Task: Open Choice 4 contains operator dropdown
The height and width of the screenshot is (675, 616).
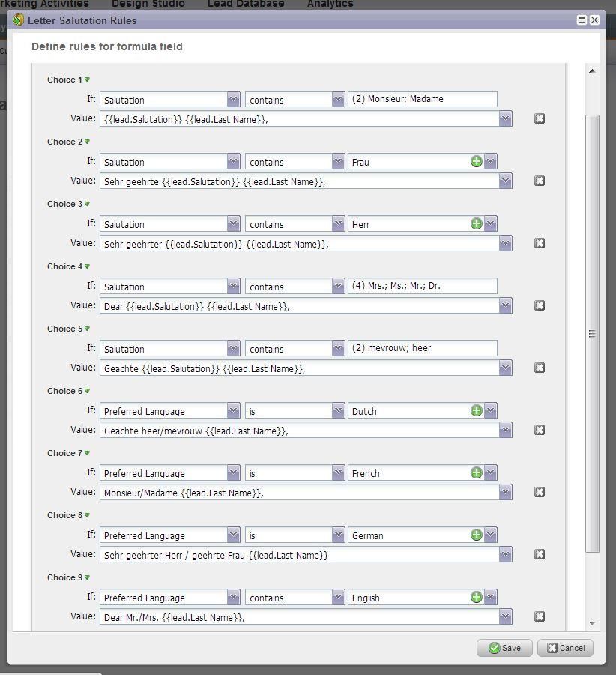Action: point(338,286)
